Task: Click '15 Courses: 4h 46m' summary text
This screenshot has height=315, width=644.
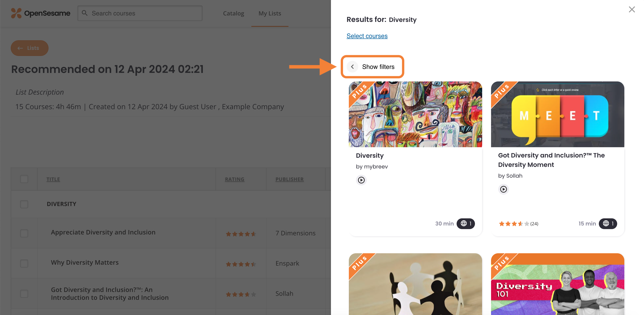Action: [48, 107]
